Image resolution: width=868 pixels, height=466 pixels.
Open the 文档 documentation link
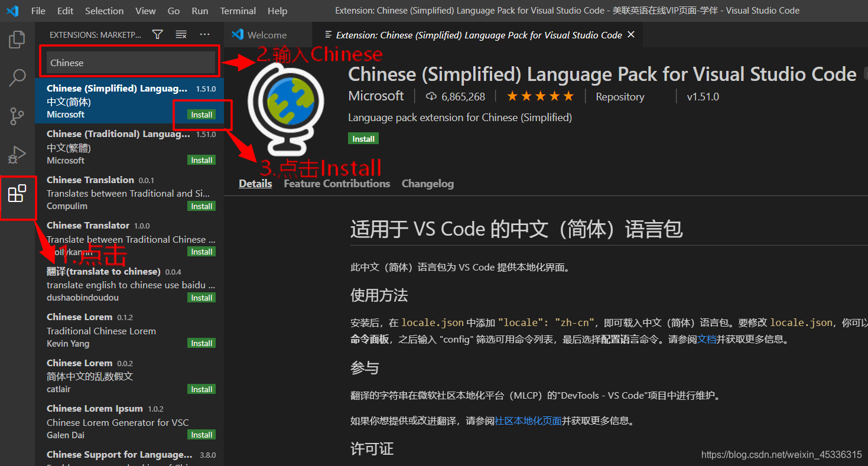click(707, 339)
